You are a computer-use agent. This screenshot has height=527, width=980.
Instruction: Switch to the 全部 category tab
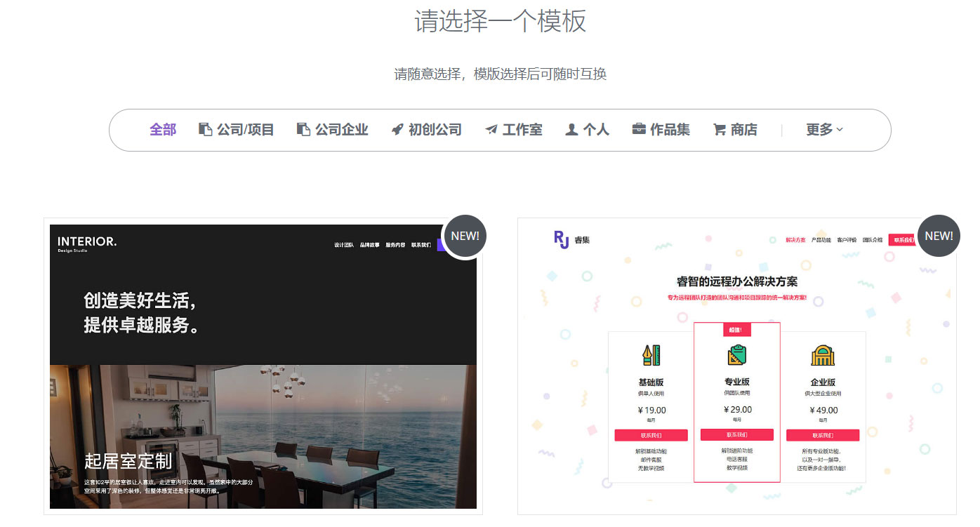(163, 130)
